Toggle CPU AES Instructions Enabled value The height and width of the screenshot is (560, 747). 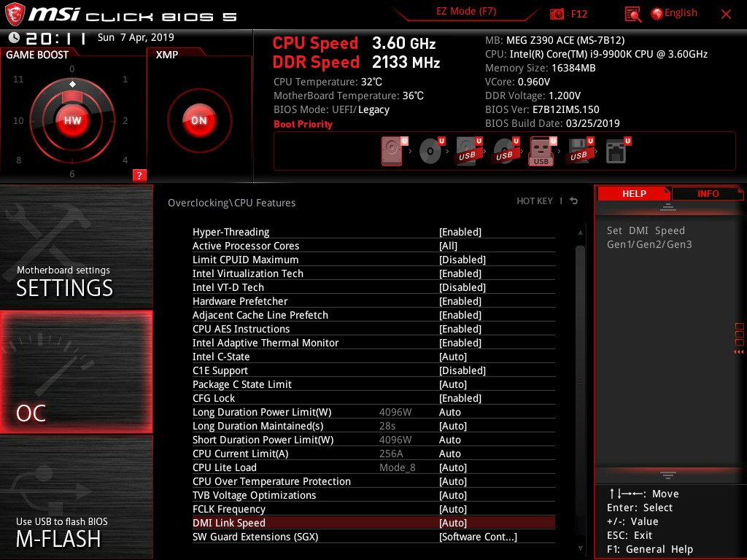460,329
